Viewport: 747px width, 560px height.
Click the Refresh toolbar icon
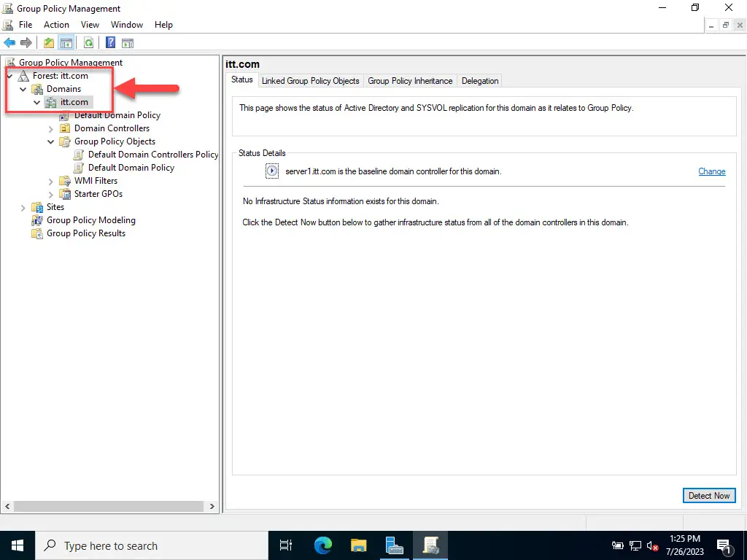[x=88, y=43]
